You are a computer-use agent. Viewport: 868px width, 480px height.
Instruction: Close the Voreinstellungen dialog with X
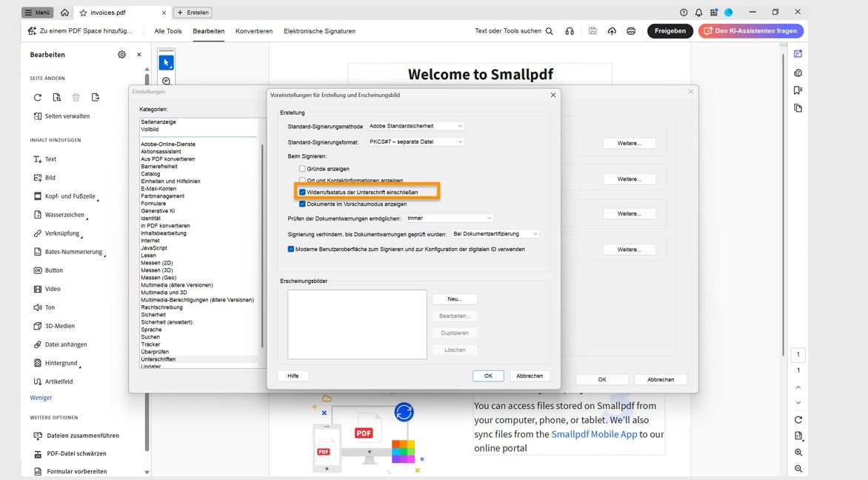click(x=553, y=96)
